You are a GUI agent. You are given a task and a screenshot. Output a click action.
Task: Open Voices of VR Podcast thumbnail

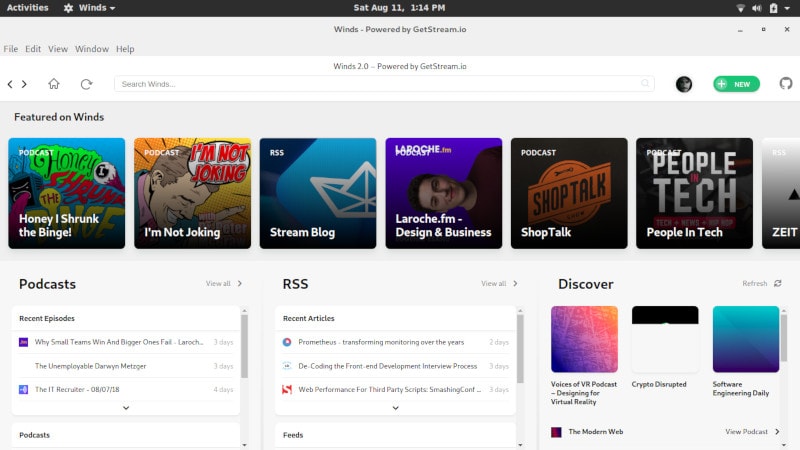pos(584,339)
